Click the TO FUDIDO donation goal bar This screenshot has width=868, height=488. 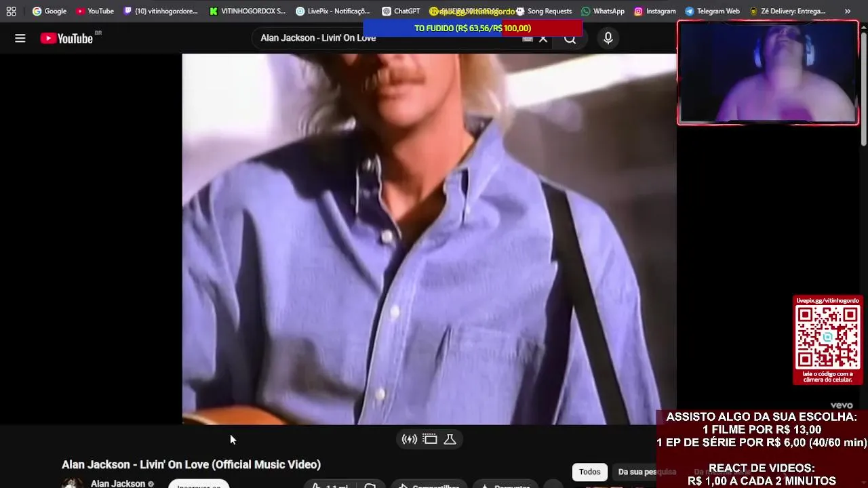[x=473, y=28]
